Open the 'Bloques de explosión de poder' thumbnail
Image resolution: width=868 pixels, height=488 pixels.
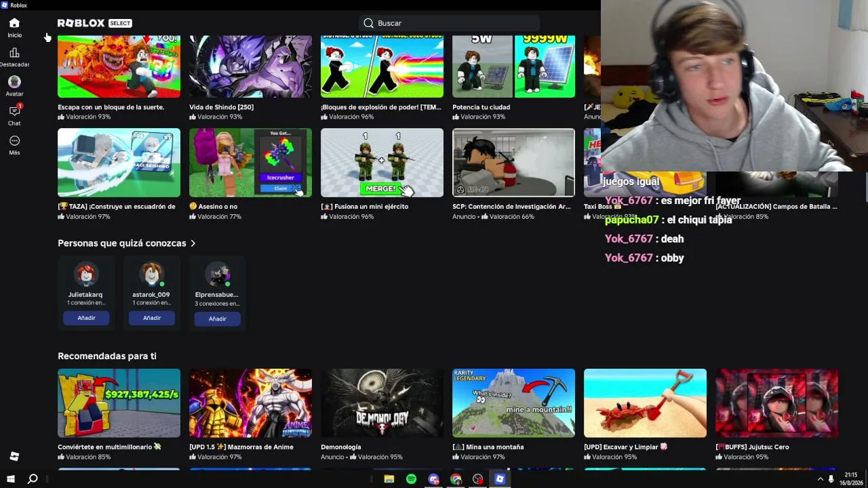click(382, 66)
